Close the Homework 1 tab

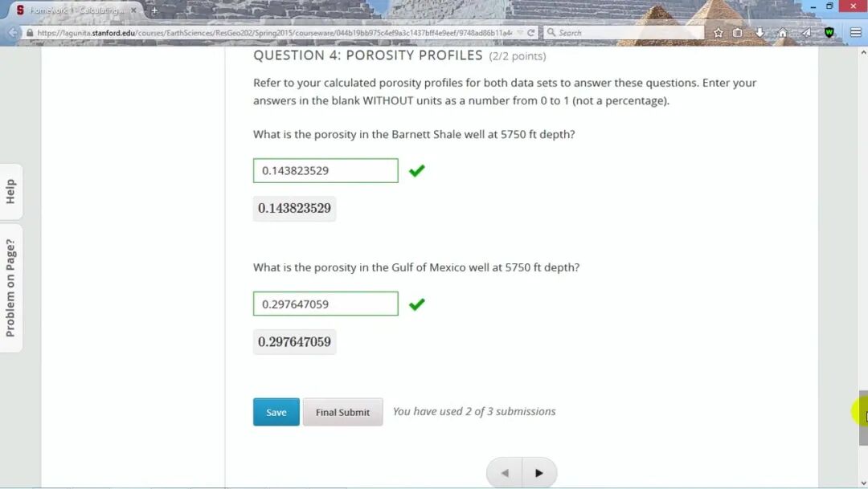133,10
